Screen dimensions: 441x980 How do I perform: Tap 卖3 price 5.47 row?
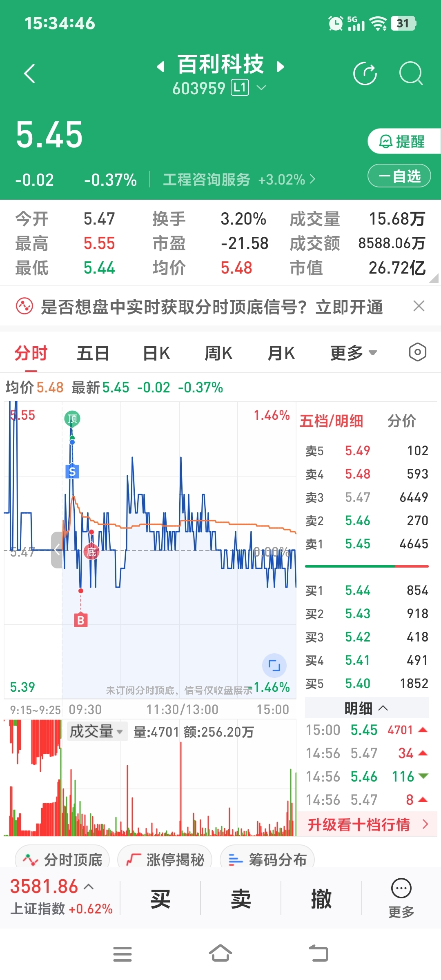[367, 497]
